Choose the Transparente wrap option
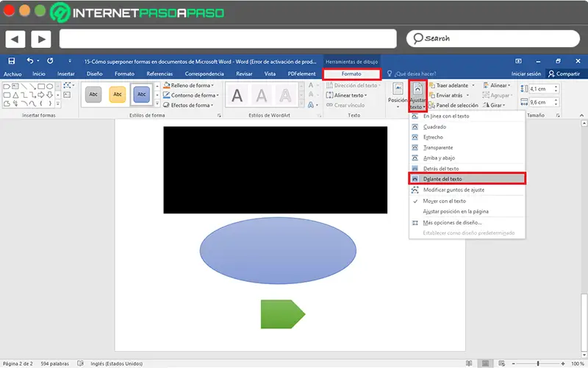Screen dimensions: 588x368 pyautogui.click(x=467, y=148)
